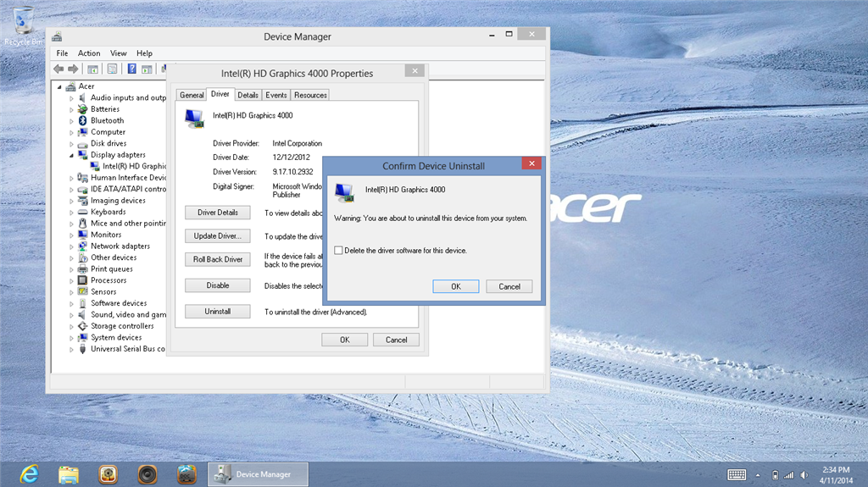This screenshot has width=868, height=487.
Task: Collapse the Display adapters tree node
Action: click(x=71, y=156)
